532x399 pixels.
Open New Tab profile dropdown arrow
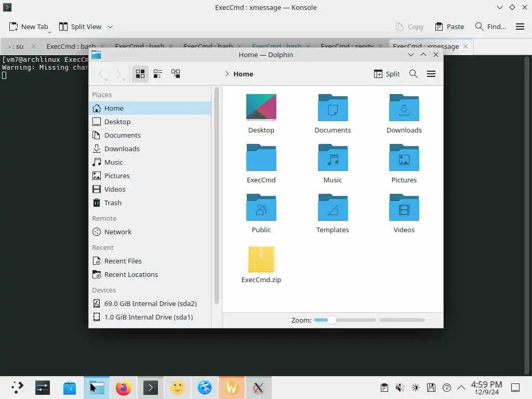point(49,32)
